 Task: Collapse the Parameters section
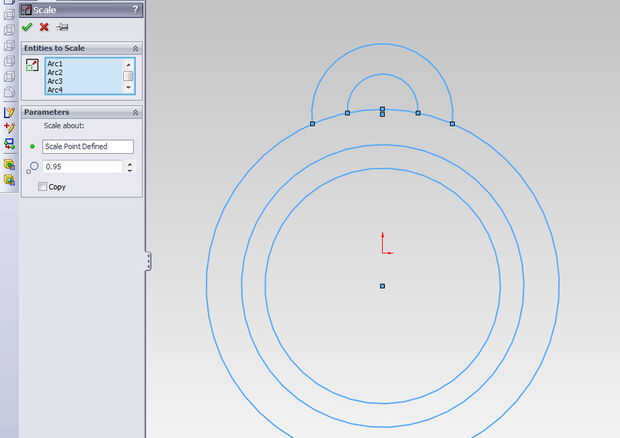tap(135, 112)
